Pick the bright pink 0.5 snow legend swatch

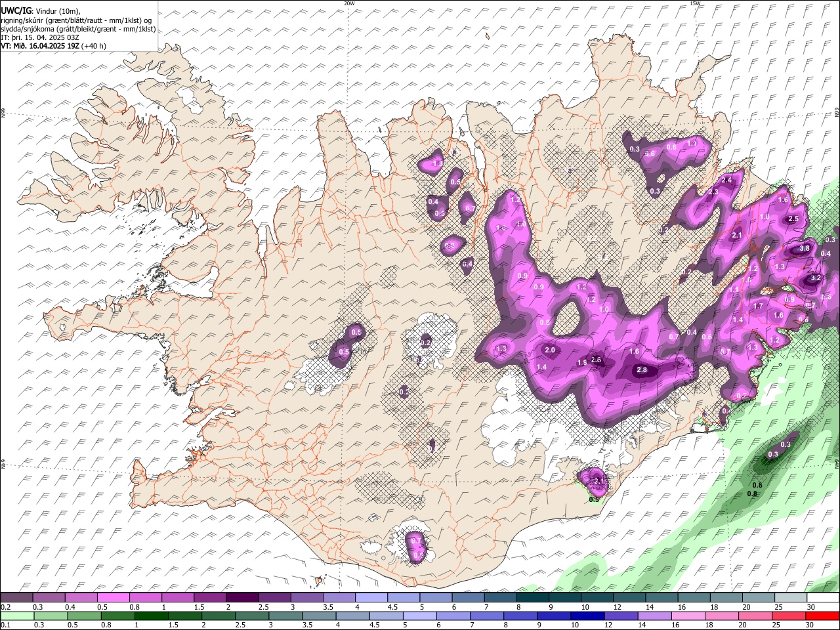113,598
